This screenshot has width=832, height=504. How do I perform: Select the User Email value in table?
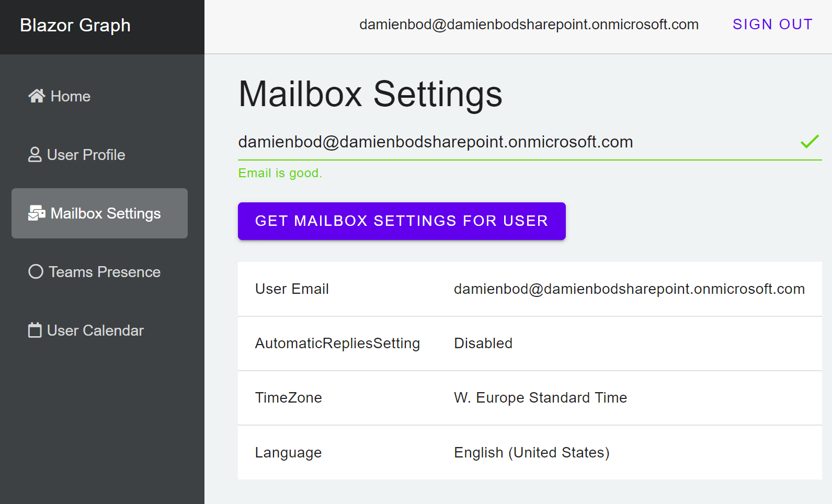[629, 289]
